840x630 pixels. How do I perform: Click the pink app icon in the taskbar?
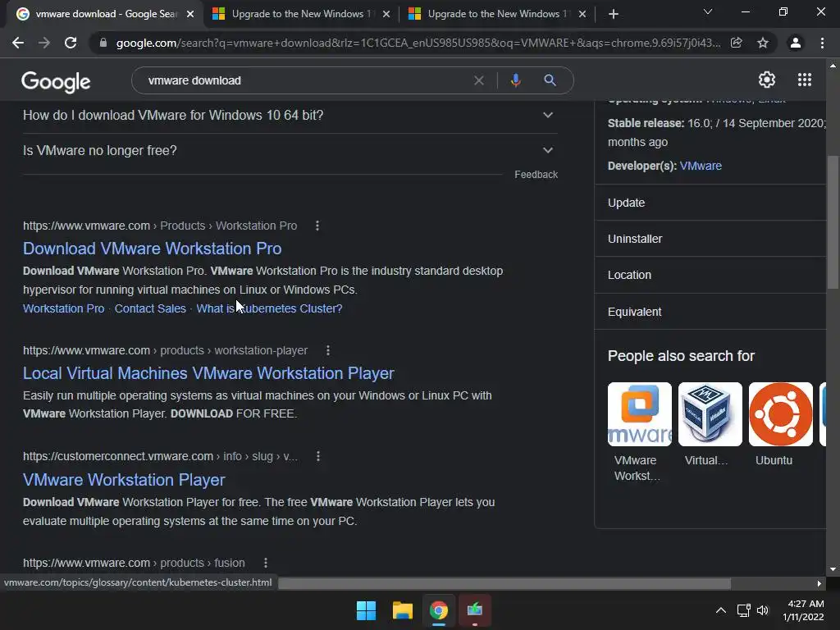point(475,610)
